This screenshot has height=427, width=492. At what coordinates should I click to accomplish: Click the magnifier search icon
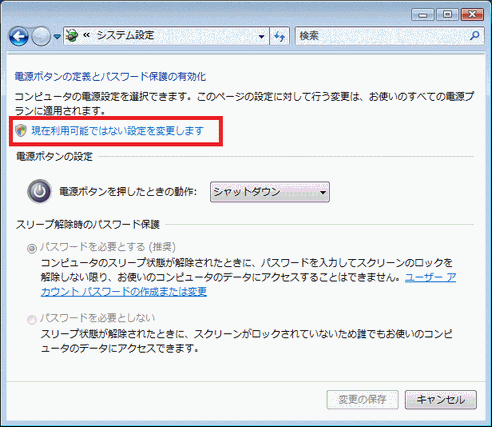point(474,35)
